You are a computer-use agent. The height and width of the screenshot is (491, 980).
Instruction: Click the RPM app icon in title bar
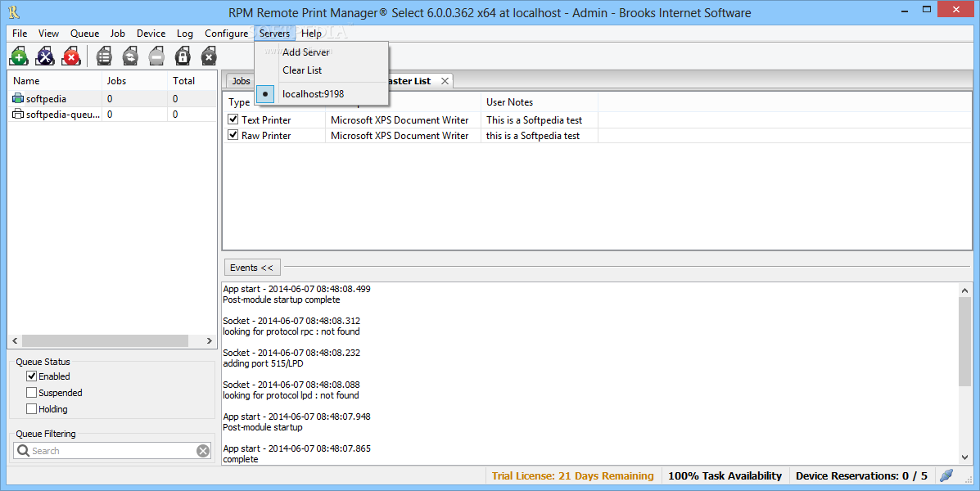pyautogui.click(x=14, y=12)
